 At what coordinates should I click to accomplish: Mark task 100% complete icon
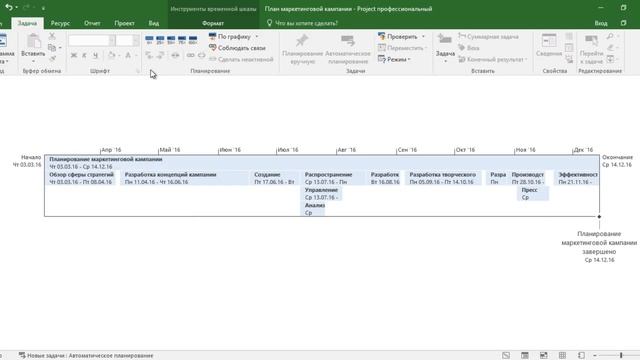pos(193,40)
